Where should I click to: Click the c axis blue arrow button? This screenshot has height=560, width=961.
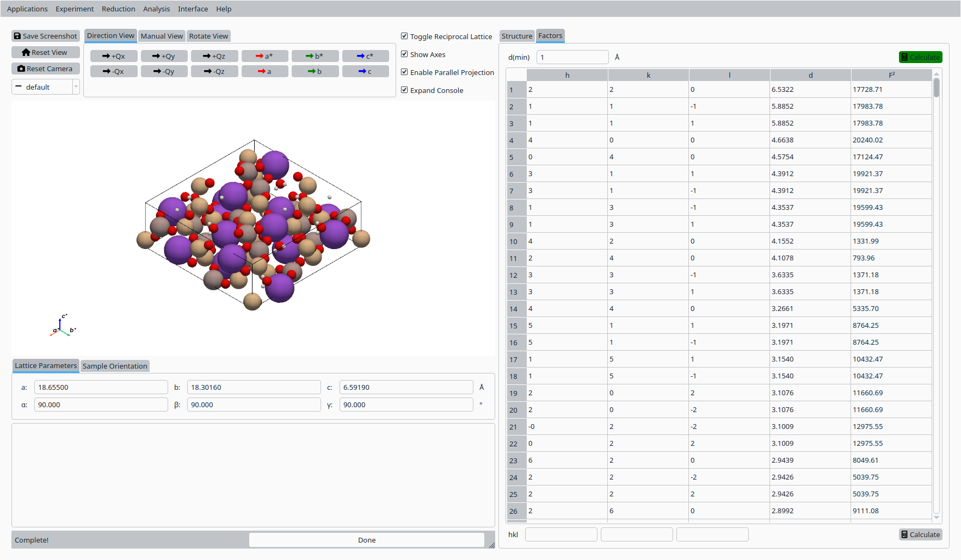click(366, 71)
